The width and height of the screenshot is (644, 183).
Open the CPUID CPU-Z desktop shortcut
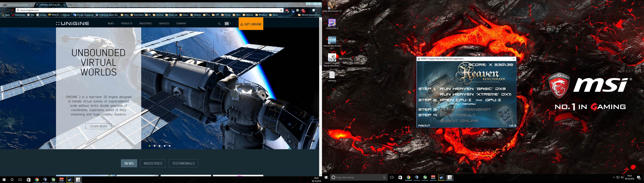332,24
